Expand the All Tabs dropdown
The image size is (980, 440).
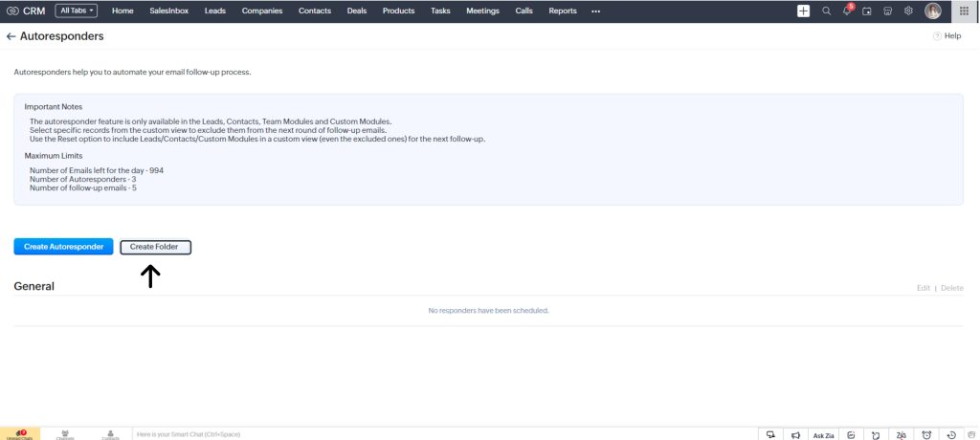point(76,11)
